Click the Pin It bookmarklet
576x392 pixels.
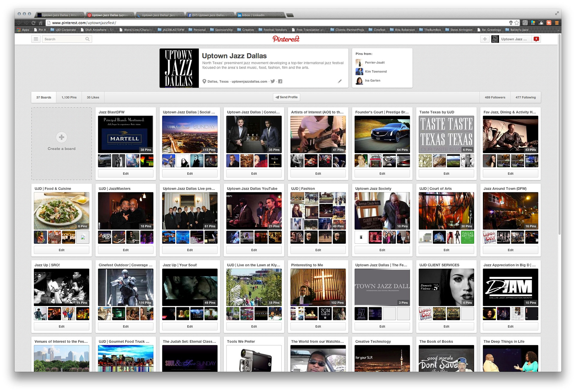(40, 30)
